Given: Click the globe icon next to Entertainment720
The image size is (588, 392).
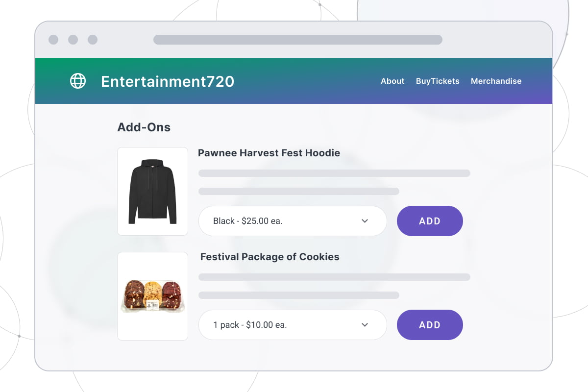Looking at the screenshot, I should pyautogui.click(x=77, y=81).
